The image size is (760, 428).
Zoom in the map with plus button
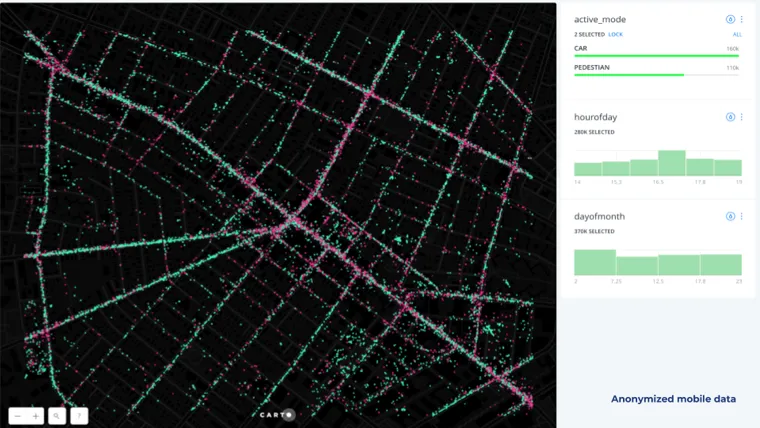coord(35,416)
